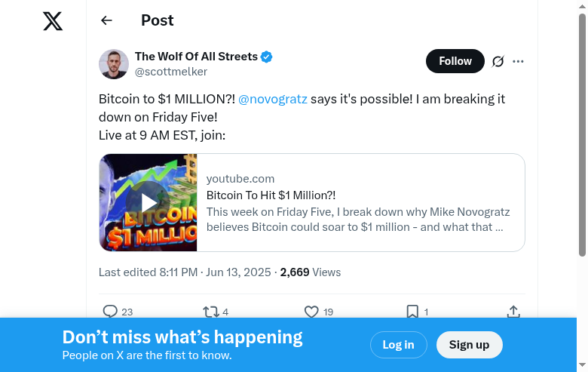Click the reply comment icon
The image size is (588, 372).
(110, 311)
